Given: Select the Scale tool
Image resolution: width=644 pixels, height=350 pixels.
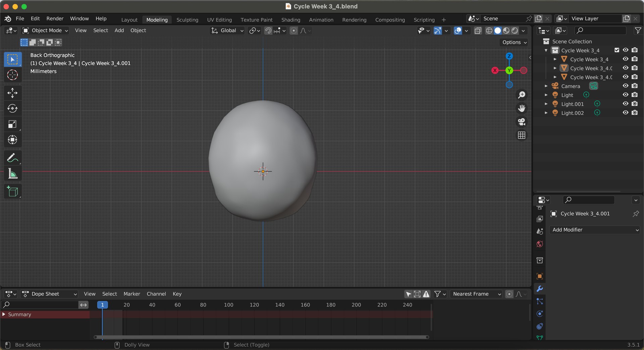Looking at the screenshot, I should [12, 124].
